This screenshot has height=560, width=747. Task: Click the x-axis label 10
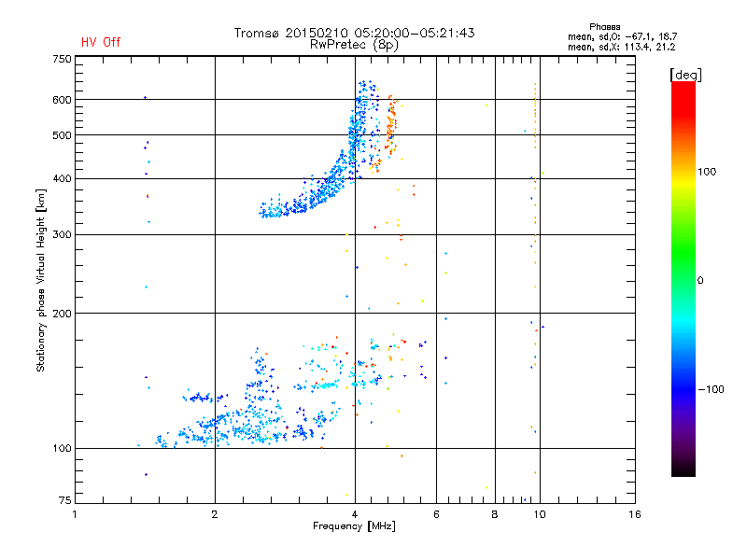[x=540, y=514]
